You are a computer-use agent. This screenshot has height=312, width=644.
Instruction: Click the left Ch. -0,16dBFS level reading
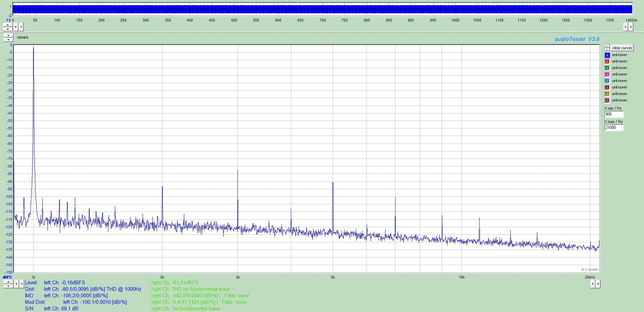[x=64, y=283]
